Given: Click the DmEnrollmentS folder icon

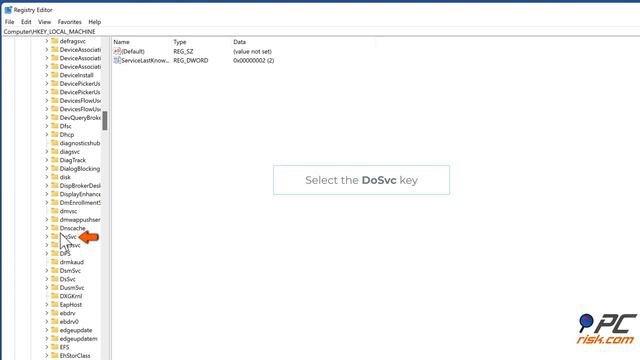Looking at the screenshot, I should click(55, 202).
